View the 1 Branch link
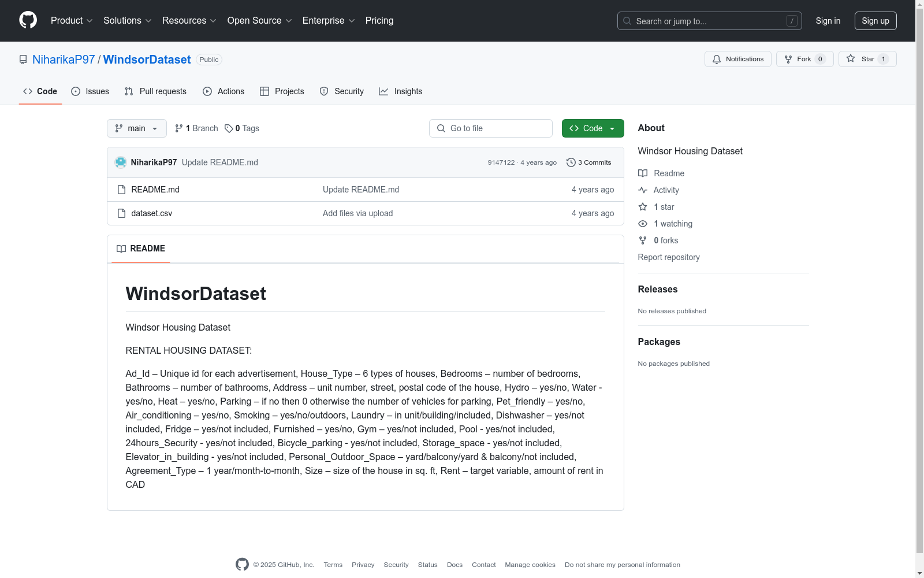Image resolution: width=924 pixels, height=578 pixels. click(x=196, y=128)
